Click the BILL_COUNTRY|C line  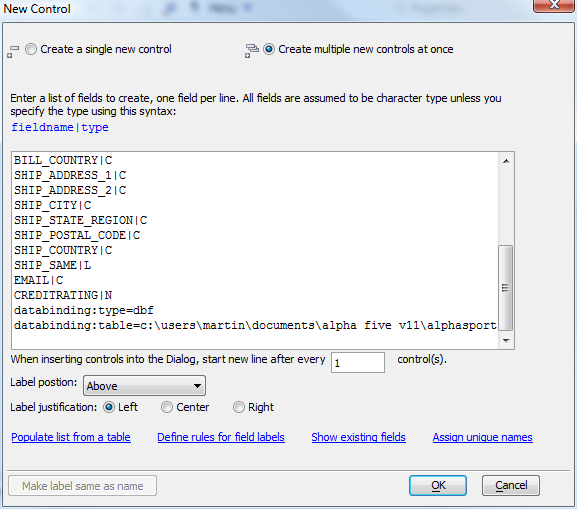coord(63,160)
